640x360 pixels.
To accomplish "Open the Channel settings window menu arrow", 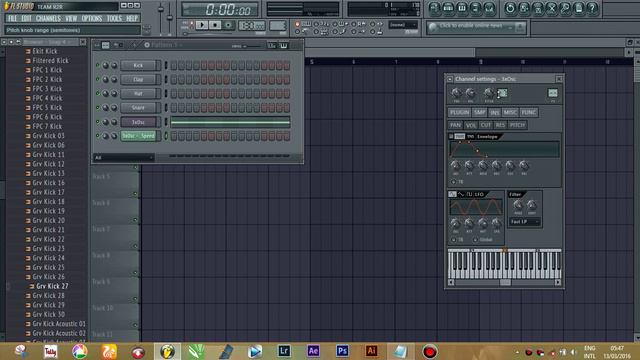I will 450,79.
